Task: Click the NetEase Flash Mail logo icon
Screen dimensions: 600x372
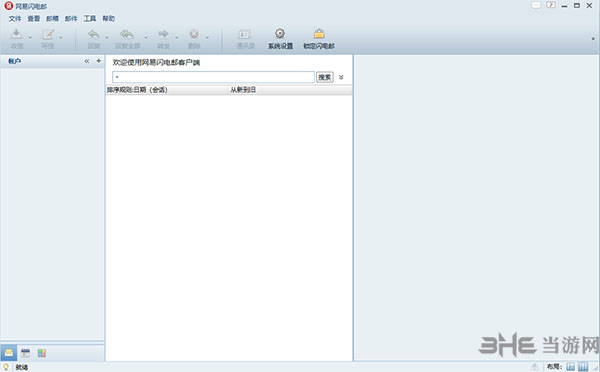Action: click(x=8, y=6)
